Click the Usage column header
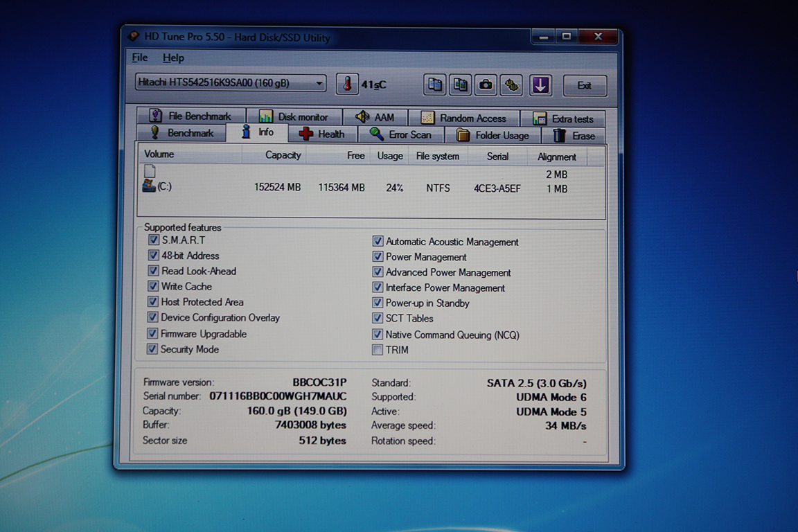 click(x=390, y=156)
